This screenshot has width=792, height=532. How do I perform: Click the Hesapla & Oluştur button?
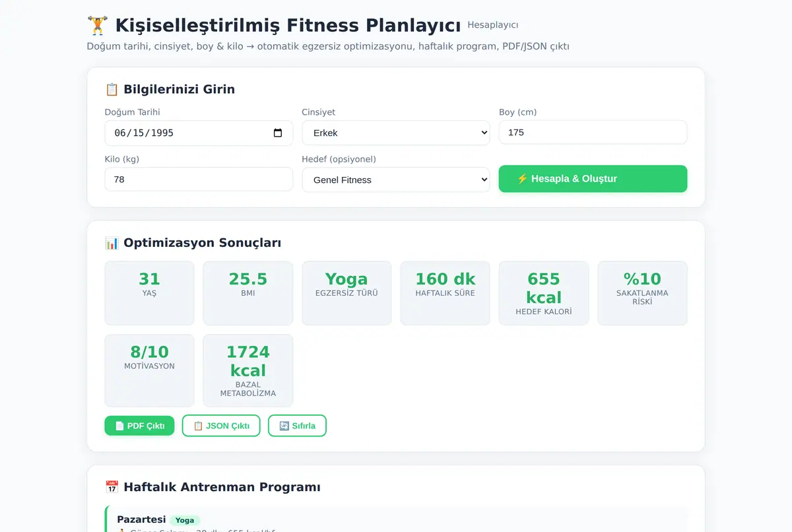pos(593,179)
